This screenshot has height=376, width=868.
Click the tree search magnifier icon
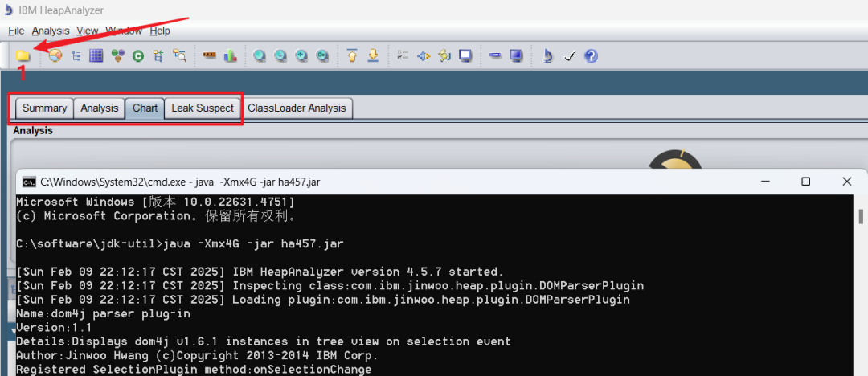coord(179,55)
